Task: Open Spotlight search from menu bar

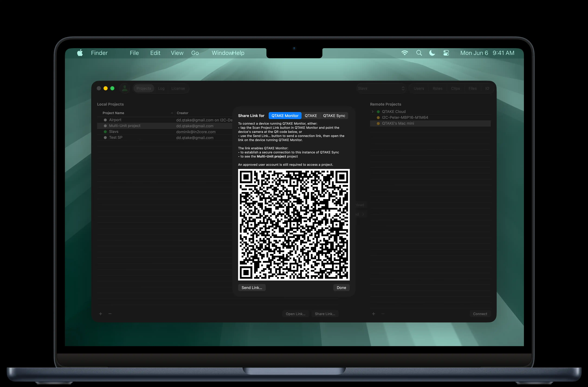Action: point(419,53)
